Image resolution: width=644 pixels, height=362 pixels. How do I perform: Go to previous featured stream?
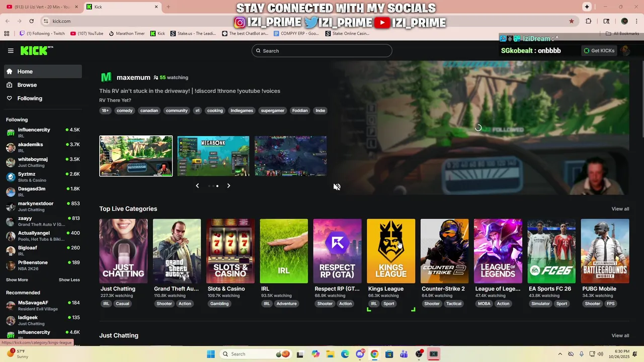coord(197,186)
